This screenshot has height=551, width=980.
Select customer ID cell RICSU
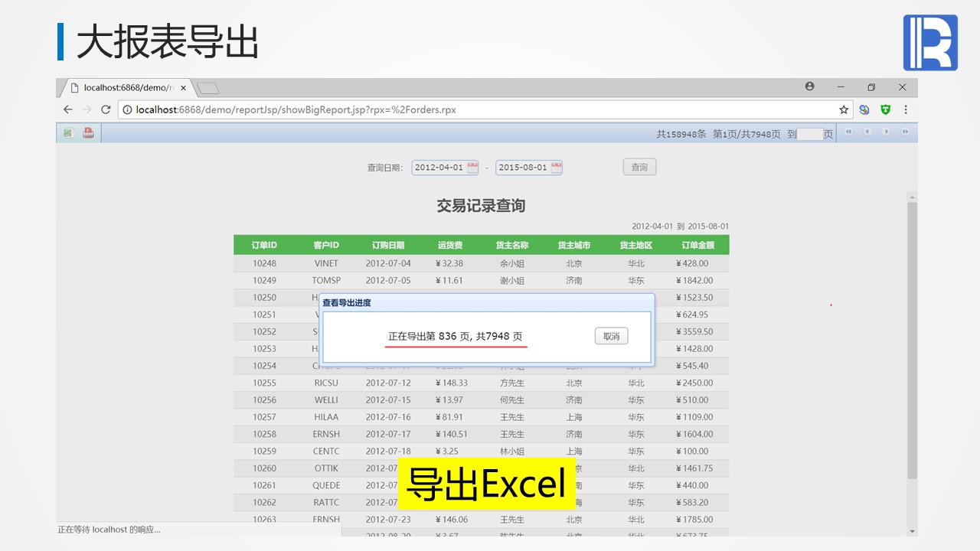coord(326,383)
